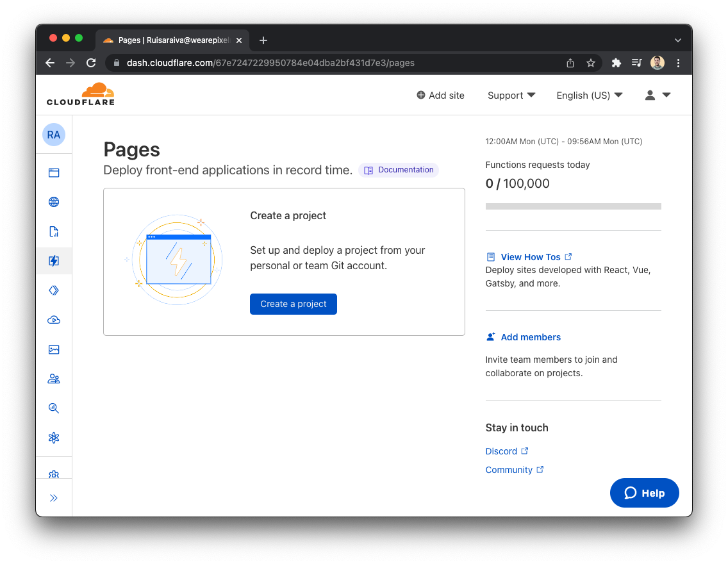Reload the page with refresh icon
728x564 pixels.
(x=92, y=63)
